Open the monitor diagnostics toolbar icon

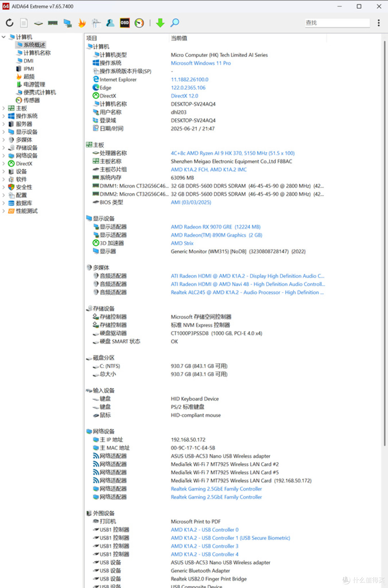click(x=68, y=23)
